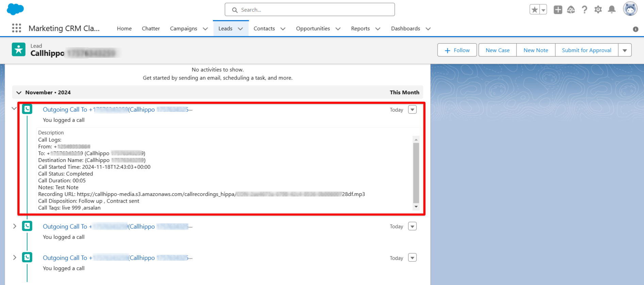Viewport: 644px width, 285px height.
Task: Expand the Dashboards tab dropdown chevron
Action: pyautogui.click(x=428, y=29)
